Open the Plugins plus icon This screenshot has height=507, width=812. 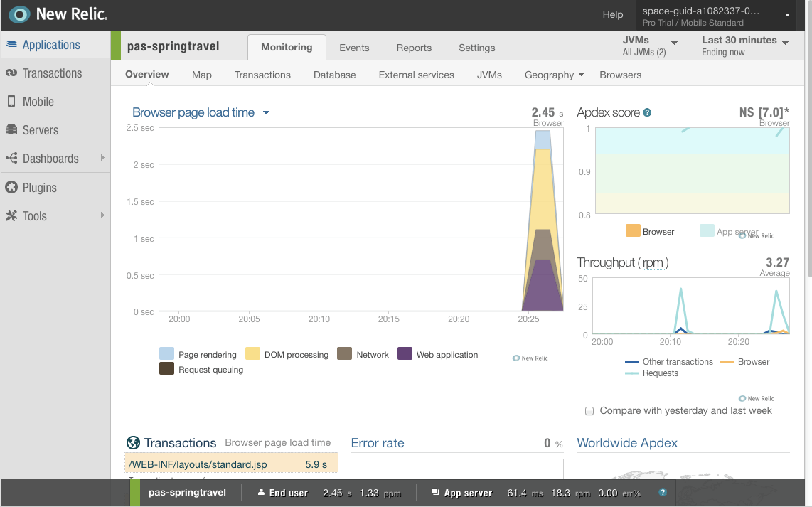click(11, 188)
